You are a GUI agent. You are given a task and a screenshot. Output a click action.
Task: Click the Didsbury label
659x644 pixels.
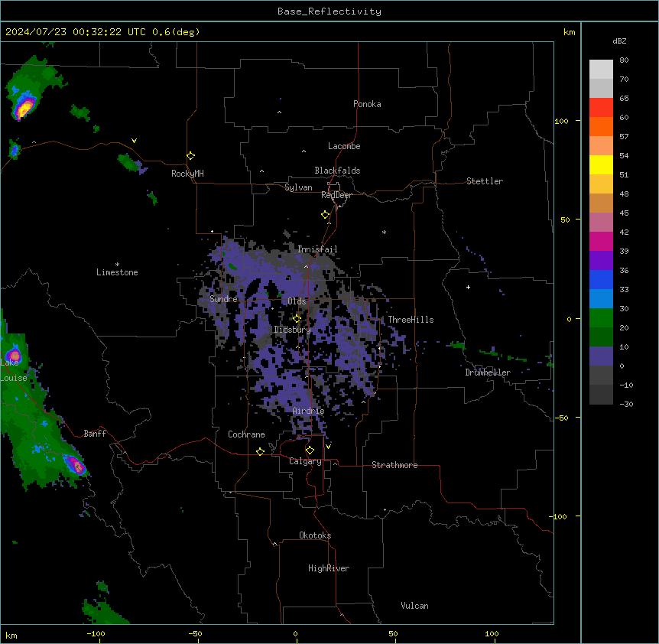292,330
